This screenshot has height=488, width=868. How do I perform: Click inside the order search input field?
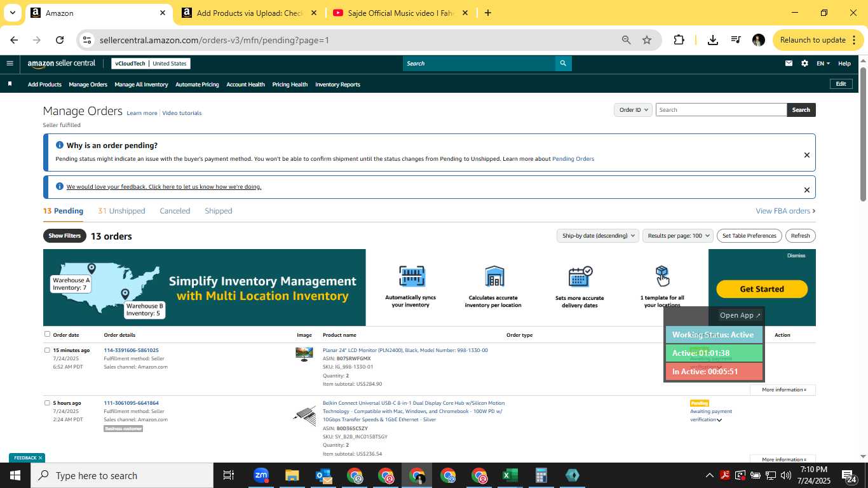click(721, 110)
